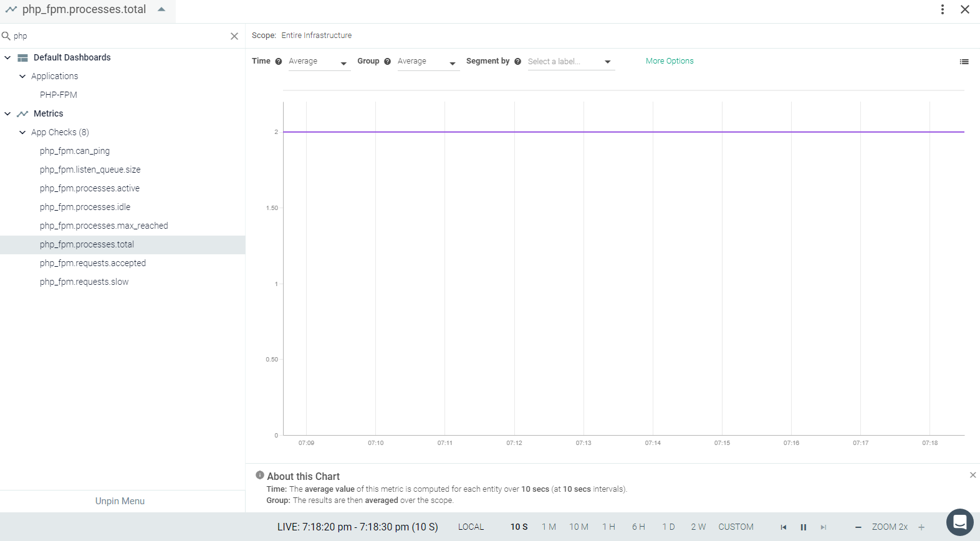This screenshot has height=541, width=980.
Task: Collapse the metric picker with the up arrow
Action: point(161,9)
